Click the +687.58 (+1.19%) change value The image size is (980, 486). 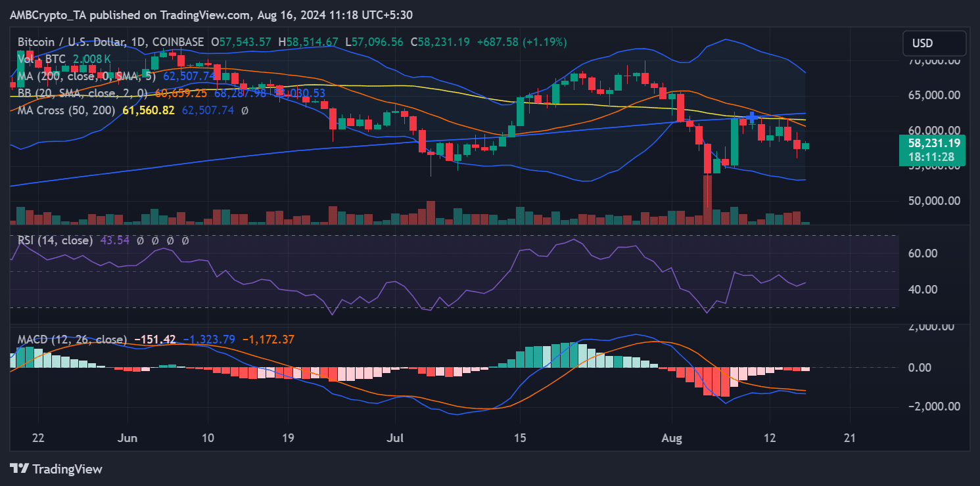[521, 42]
